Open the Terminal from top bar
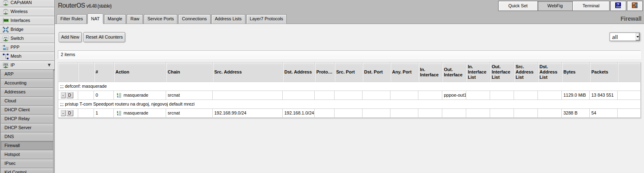The image size is (644, 173). (591, 6)
